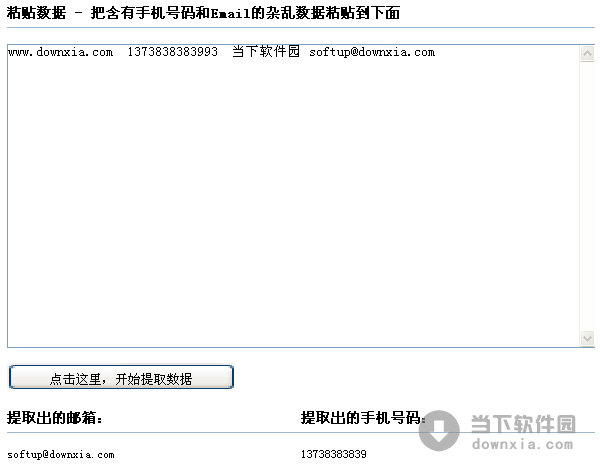Click the 点击这里，开始提取数据 button
Viewport: 600px width, 469px height.
[x=121, y=377]
